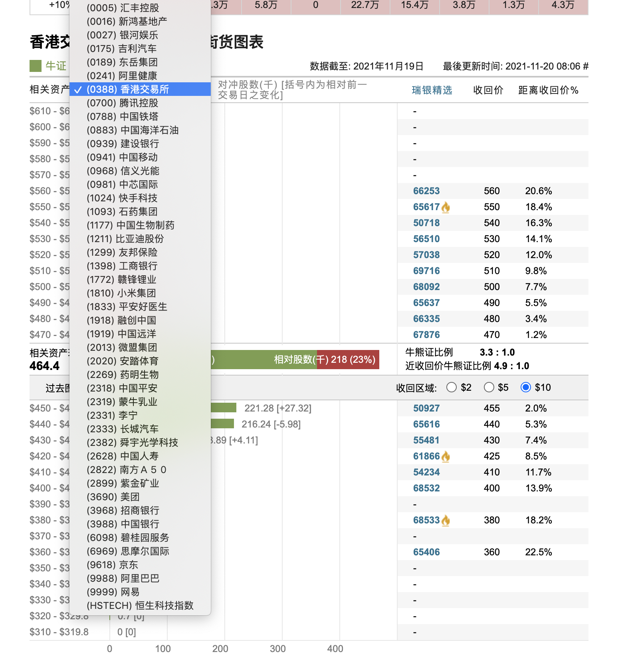Pick (HSTECH) 恒生科技指数 option
Image resolution: width=634 pixels, height=672 pixels.
pyautogui.click(x=140, y=606)
